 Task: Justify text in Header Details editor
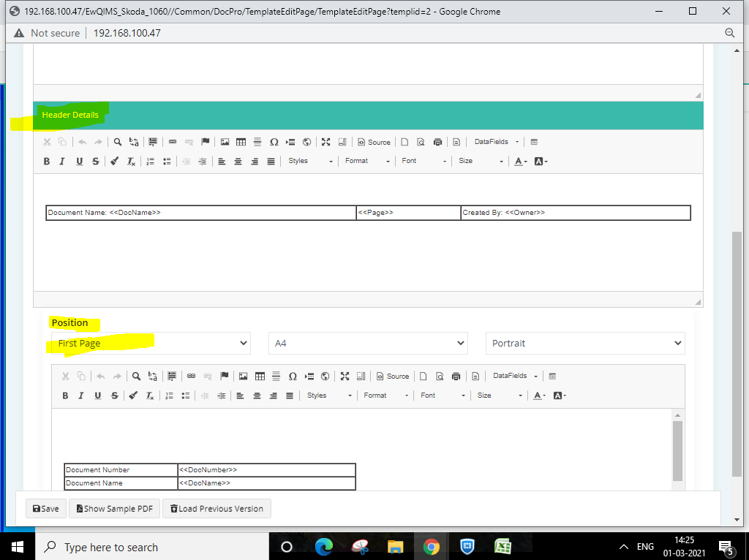point(271,161)
